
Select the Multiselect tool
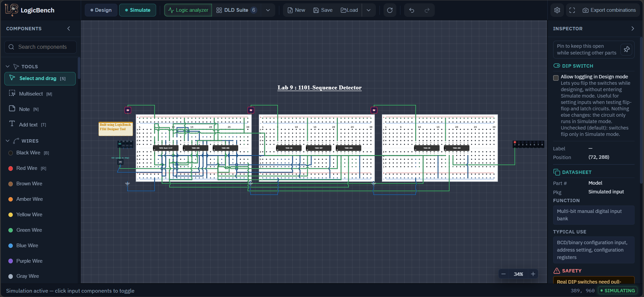coord(40,94)
